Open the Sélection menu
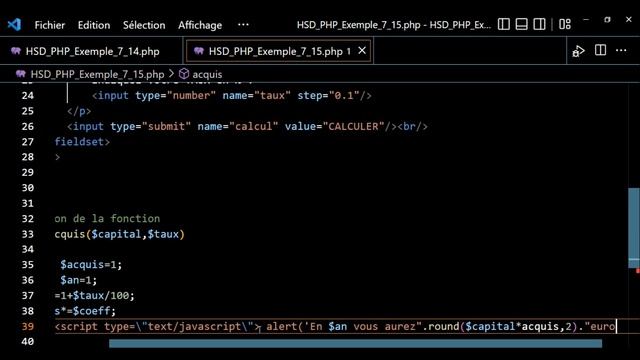Screen dimensions: 640x360 pos(144,25)
